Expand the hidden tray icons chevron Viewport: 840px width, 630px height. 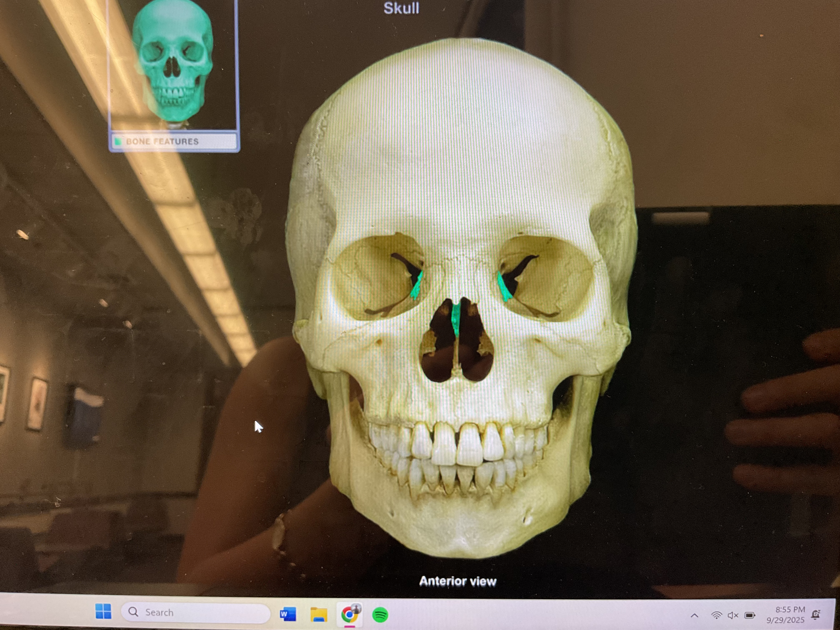click(694, 616)
